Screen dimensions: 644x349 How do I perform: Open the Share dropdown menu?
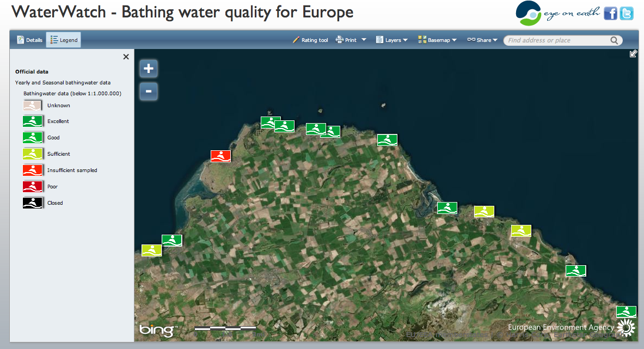[x=482, y=40]
